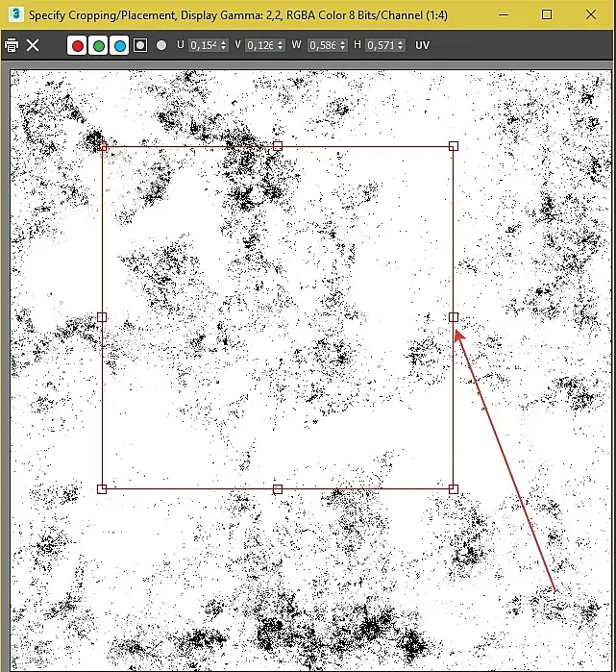The height and width of the screenshot is (672, 616).
Task: Click the 3ds Max app icon in title bar
Action: (x=15, y=14)
